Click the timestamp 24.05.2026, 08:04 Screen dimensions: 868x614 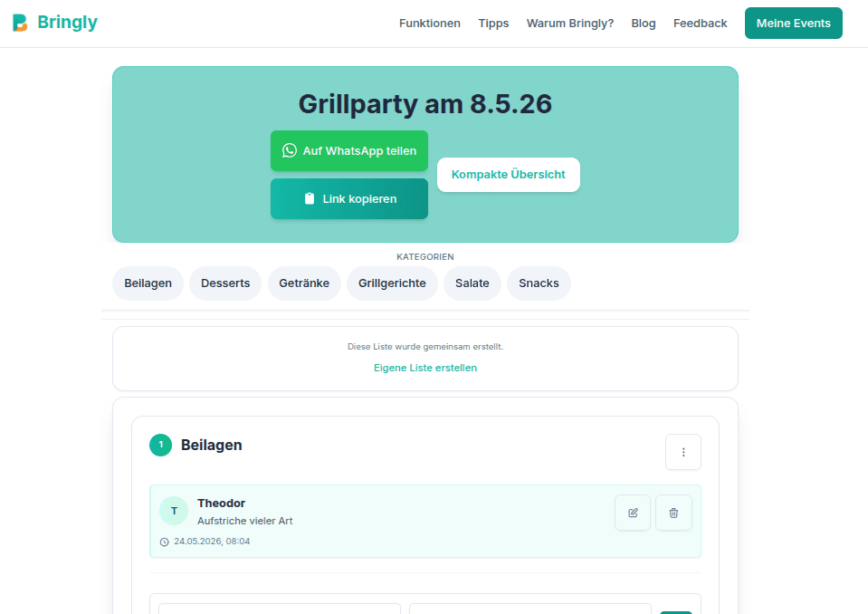(212, 542)
